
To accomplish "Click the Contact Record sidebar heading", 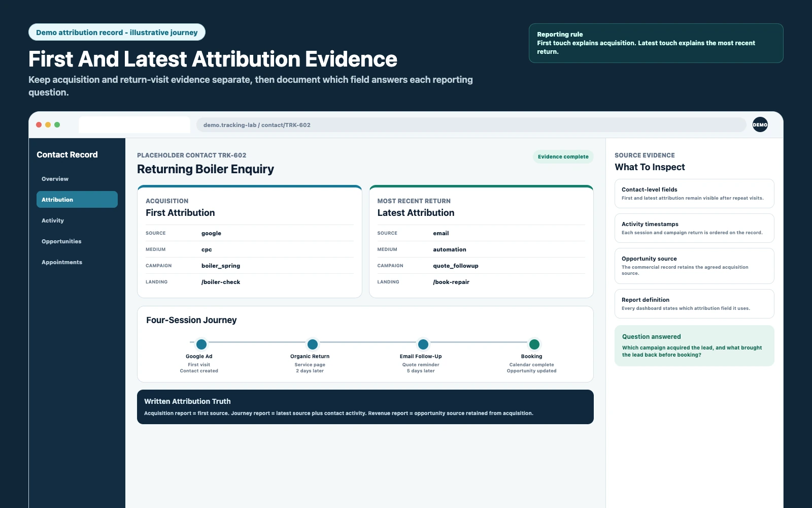I will tap(67, 154).
